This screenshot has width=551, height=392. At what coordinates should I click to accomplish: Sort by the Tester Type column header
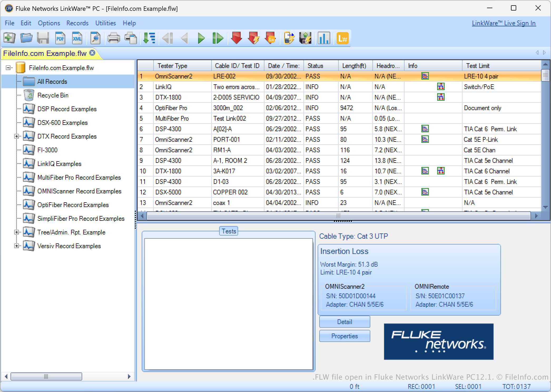click(182, 66)
